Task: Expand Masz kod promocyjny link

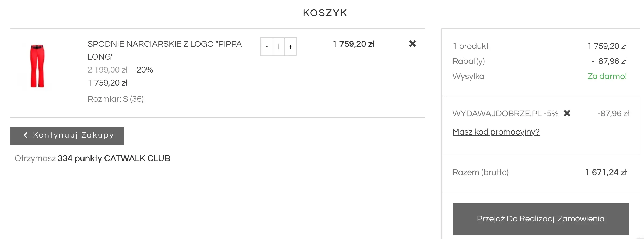Action: point(496,132)
